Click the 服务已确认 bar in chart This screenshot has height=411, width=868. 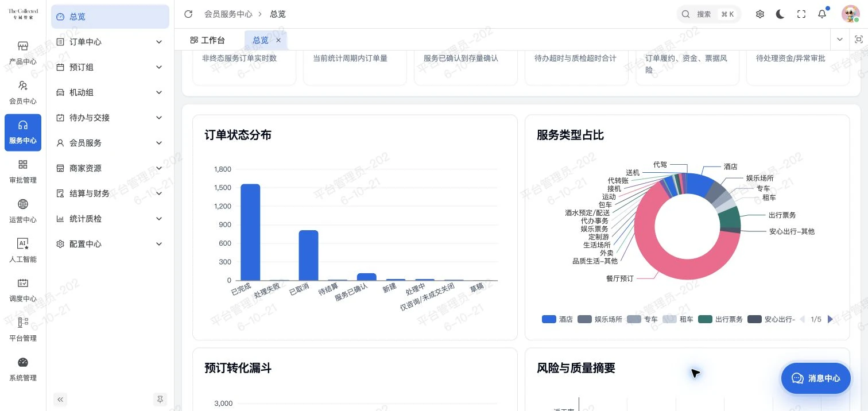coord(367,277)
